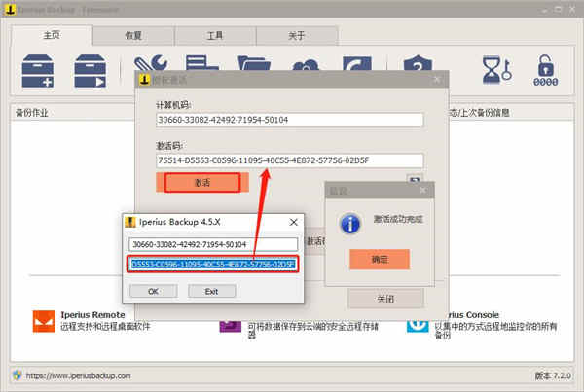Screen dimensions: 584x392
Task: Confirm the message with 确定 button
Action: [380, 260]
